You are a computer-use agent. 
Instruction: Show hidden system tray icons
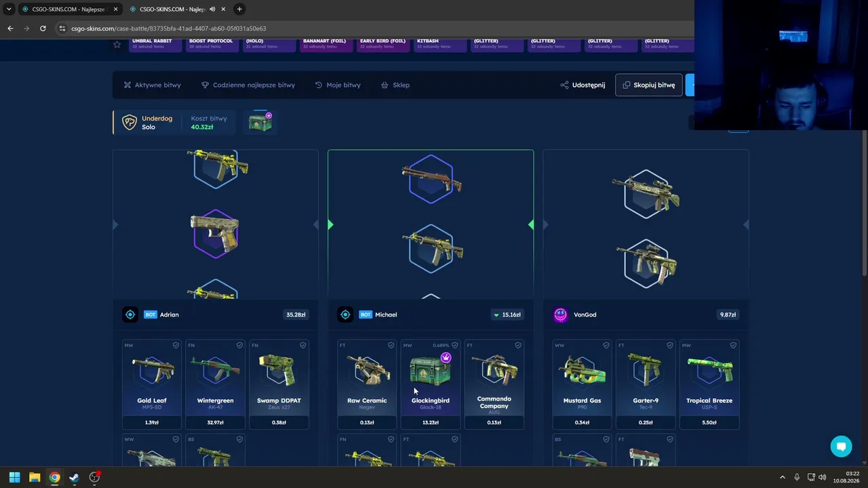(782, 477)
